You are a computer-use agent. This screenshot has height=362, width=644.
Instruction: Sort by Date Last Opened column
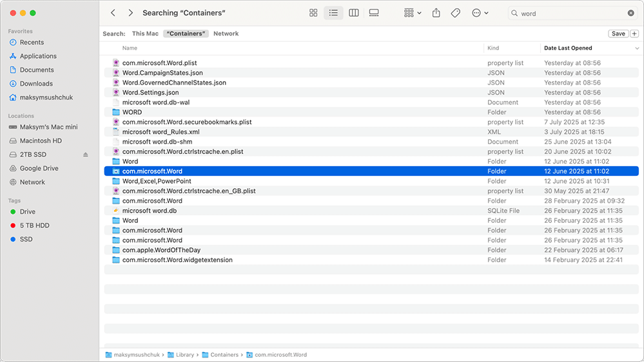tap(568, 48)
